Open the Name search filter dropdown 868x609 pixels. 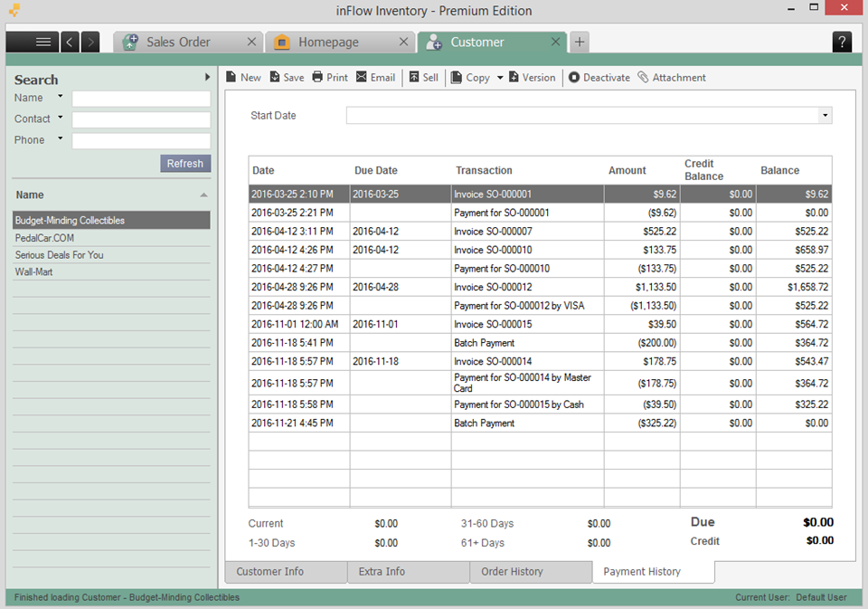[x=61, y=97]
